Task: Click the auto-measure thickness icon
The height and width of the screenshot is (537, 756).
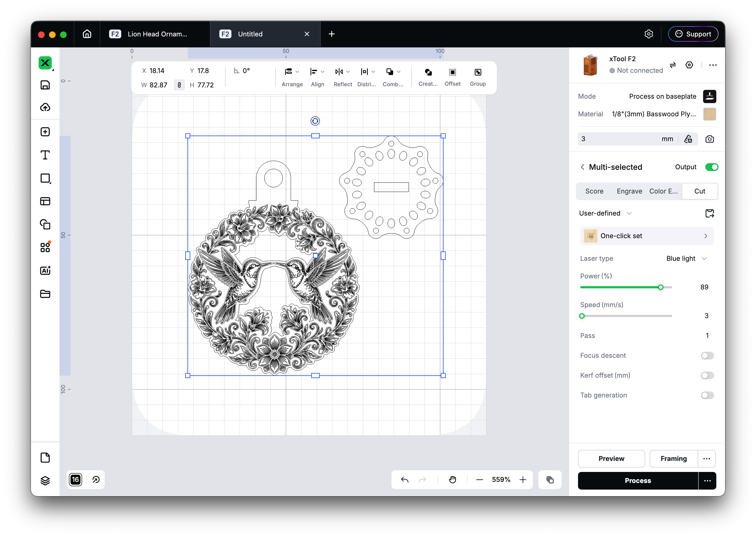Action: tap(688, 139)
